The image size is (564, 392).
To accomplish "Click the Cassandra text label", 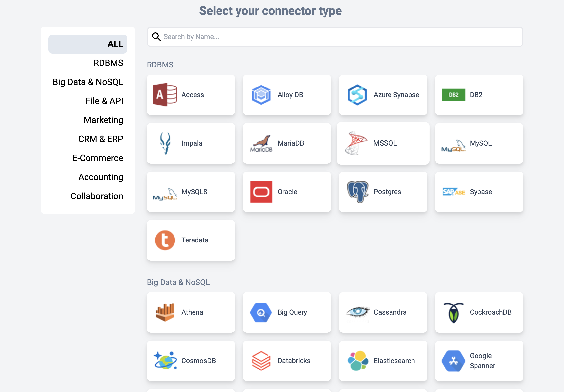I will [x=390, y=312].
